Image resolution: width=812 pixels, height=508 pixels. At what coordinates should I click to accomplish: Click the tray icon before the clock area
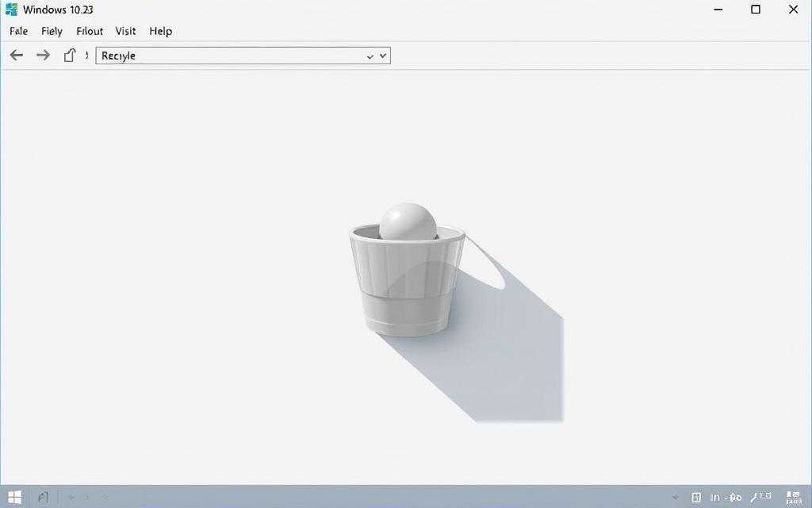click(x=760, y=497)
